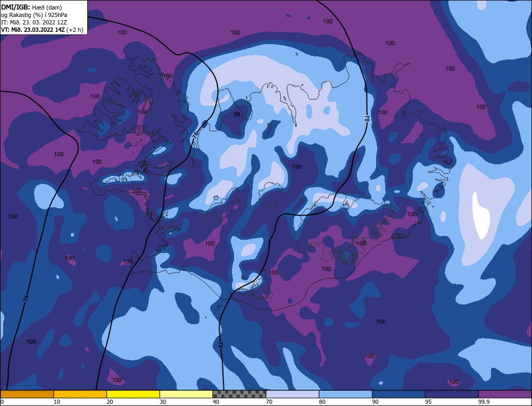Image resolution: width=532 pixels, height=406 pixels.
Task: Click the 'IT: Mið. 23. 03. 2022 12Z' line
Action: click(x=34, y=22)
